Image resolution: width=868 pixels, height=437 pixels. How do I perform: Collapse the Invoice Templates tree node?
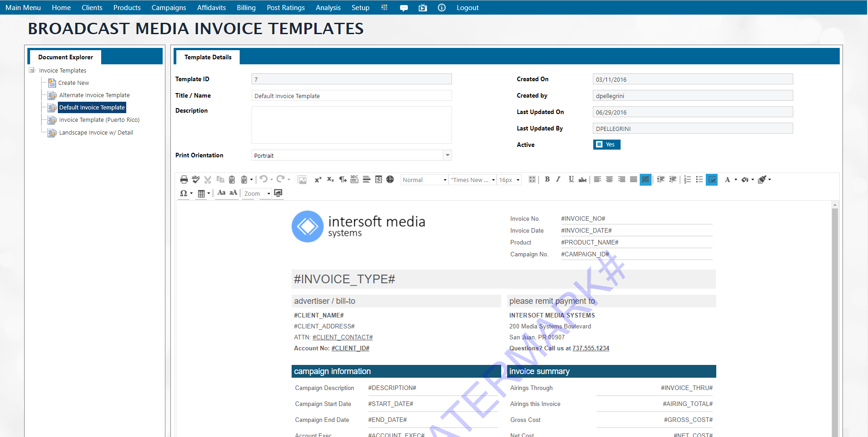click(32, 70)
